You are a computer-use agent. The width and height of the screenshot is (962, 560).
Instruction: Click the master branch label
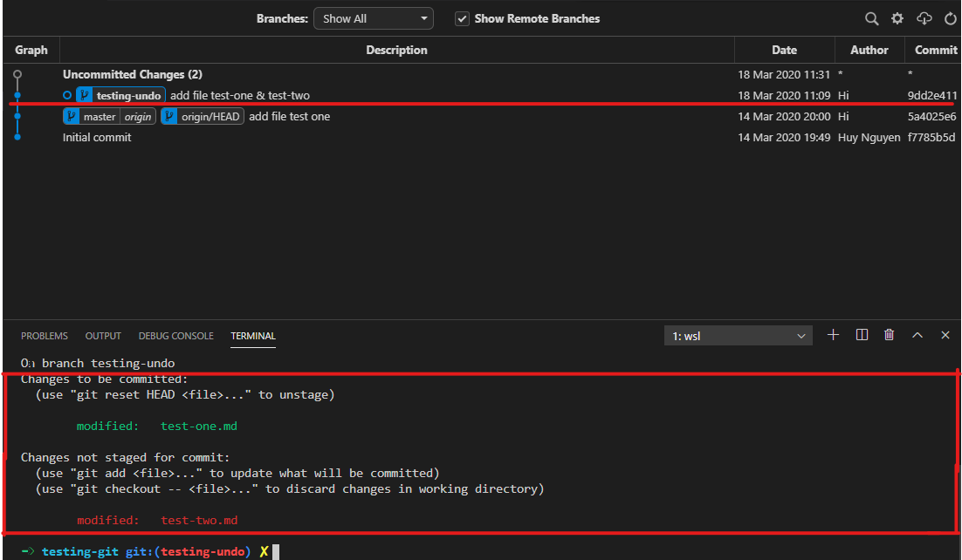click(100, 117)
